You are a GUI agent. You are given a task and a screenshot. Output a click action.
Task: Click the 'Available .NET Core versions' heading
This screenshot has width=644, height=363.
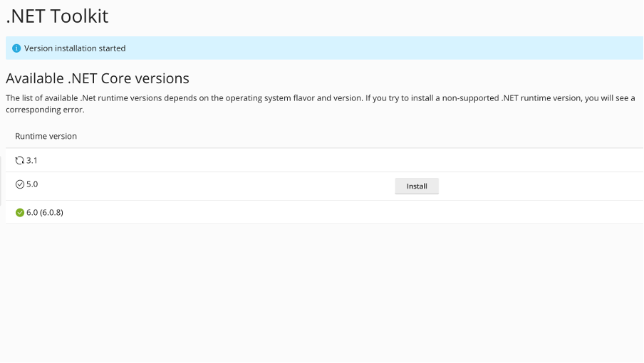98,78
